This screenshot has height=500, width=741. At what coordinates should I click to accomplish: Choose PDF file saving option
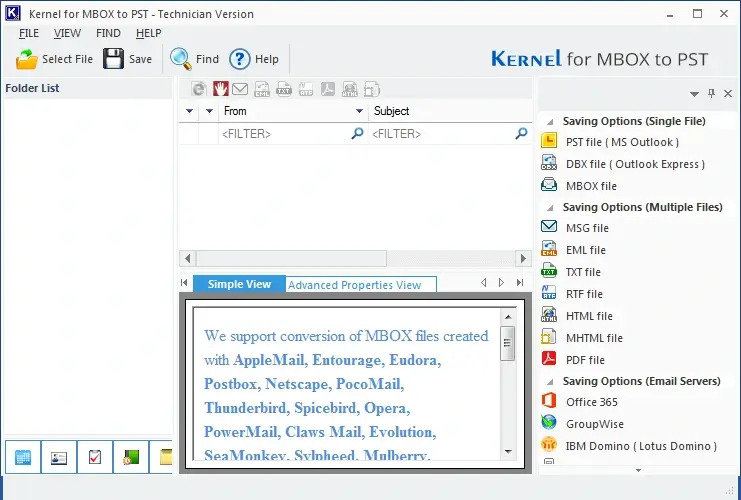[x=585, y=360]
